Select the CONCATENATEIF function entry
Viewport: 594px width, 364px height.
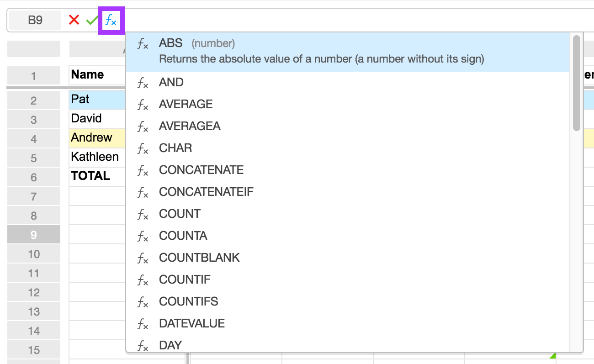click(x=206, y=192)
